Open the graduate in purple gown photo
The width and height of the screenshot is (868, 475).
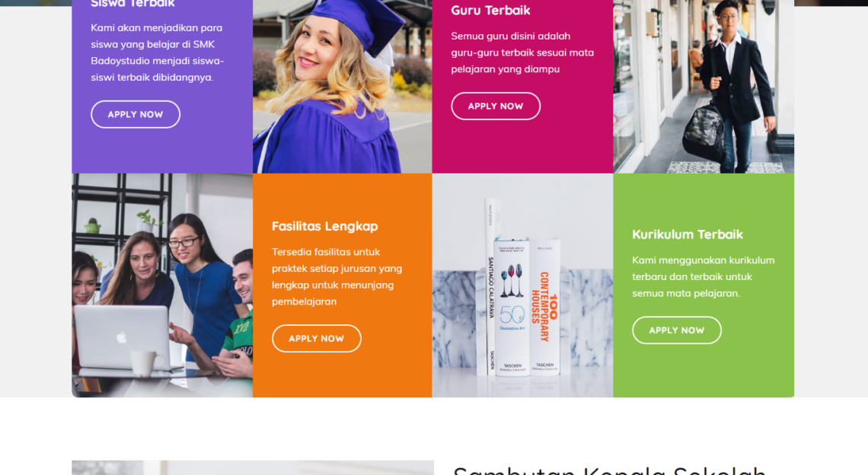pos(342,86)
